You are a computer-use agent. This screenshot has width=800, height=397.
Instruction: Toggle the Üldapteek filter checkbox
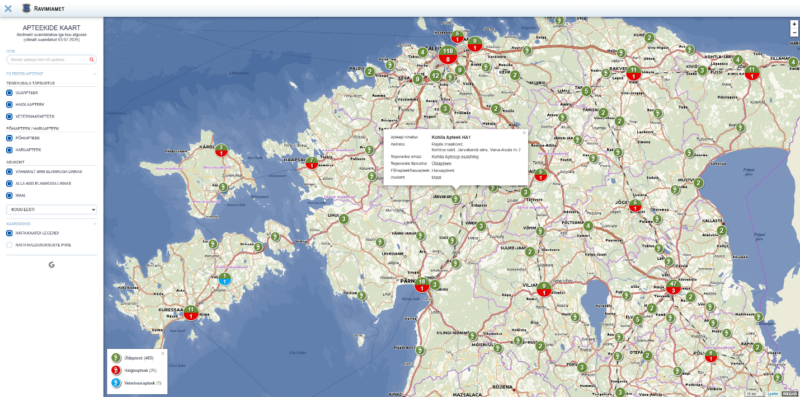9,93
